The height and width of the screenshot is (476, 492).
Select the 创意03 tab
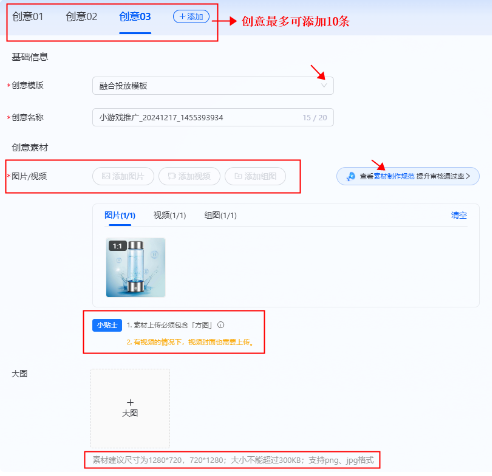point(135,17)
